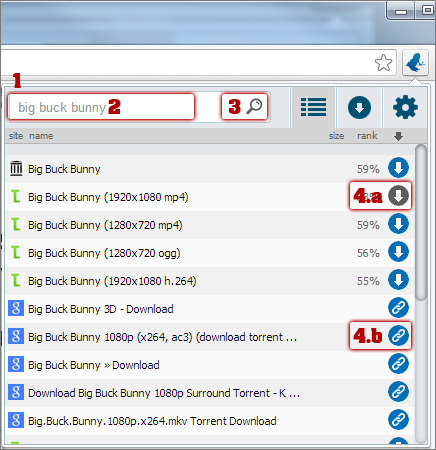Click the download arrow column header
Viewport: 436px width, 450px height.
[x=398, y=136]
